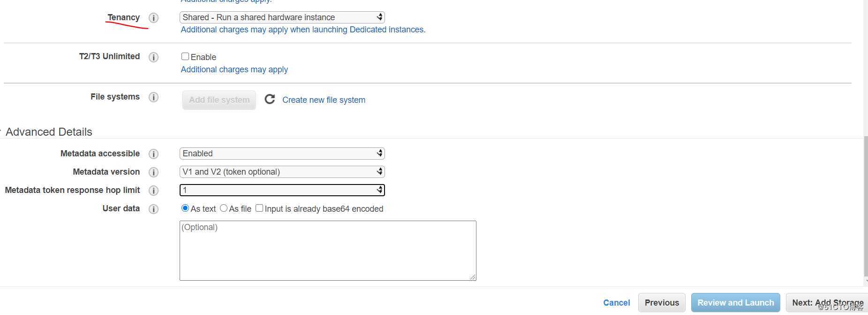868x315 pixels.
Task: Click Review and Launch button
Action: click(736, 303)
